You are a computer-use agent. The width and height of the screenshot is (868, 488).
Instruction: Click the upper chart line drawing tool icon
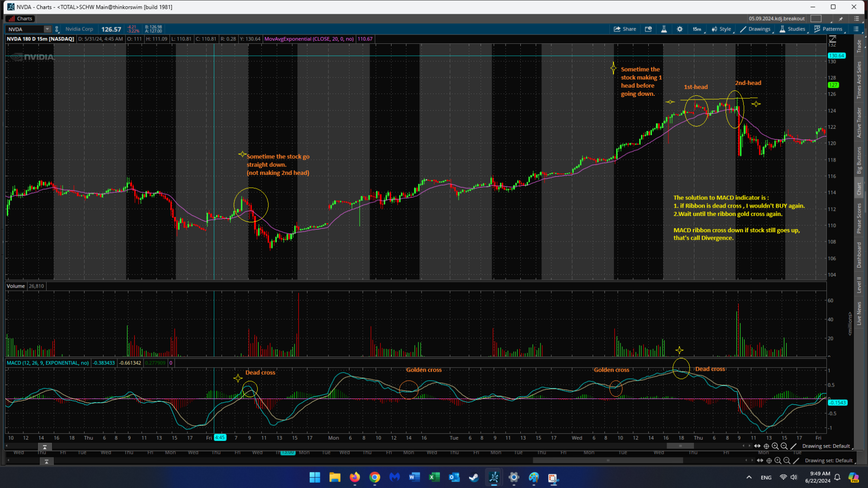tap(794, 446)
